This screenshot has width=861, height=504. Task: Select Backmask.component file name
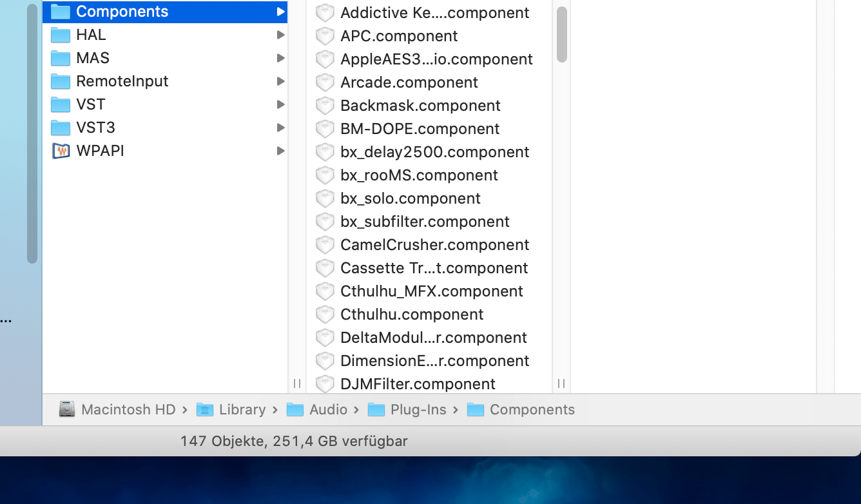421,106
